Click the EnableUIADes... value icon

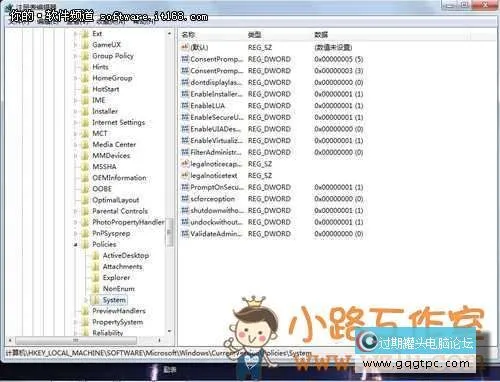185,129
